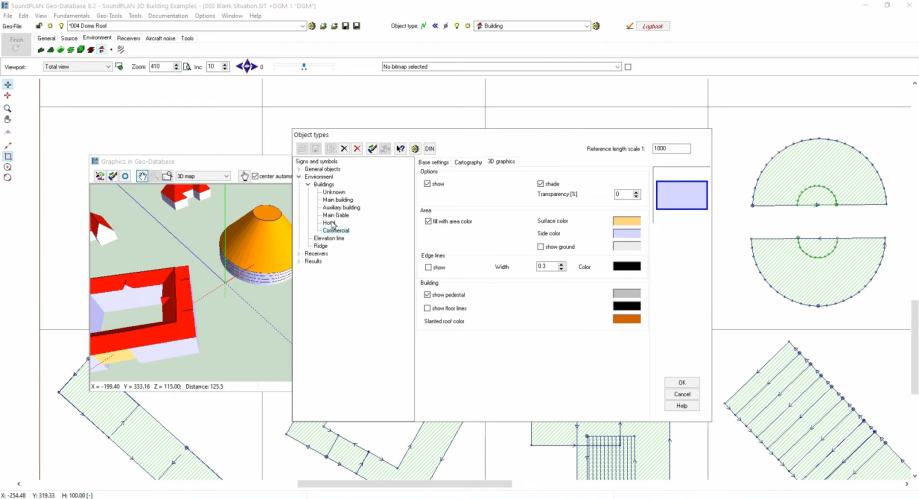Image resolution: width=919 pixels, height=499 pixels.
Task: Click the DIN button in Object types toolbar
Action: [429, 148]
